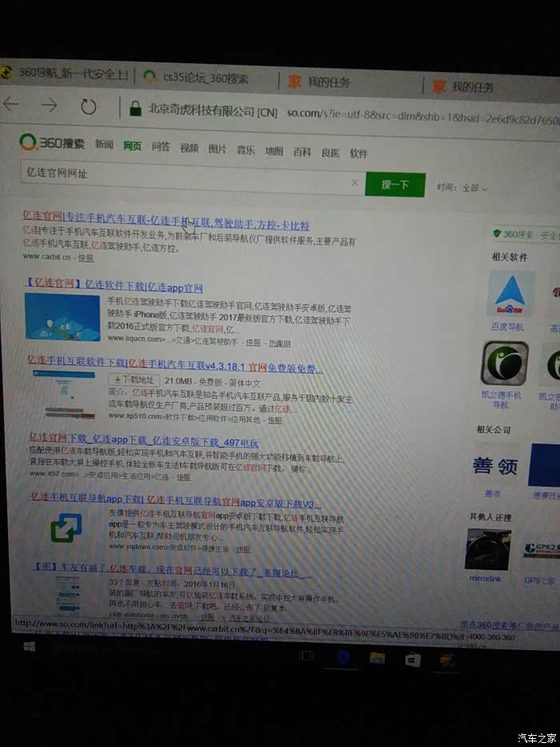Click 相关公司 heading
The height and width of the screenshot is (747, 560).
coord(494,430)
